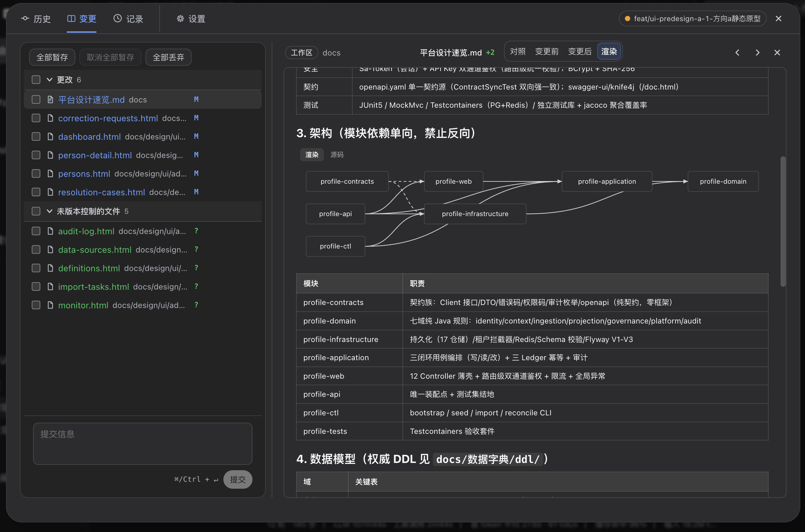
Task: Click file icon of import-tasks.html
Action: coord(50,287)
